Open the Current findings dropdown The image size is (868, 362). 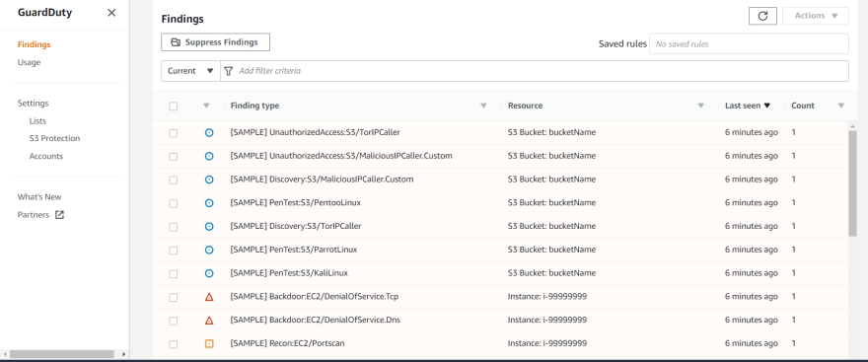190,71
